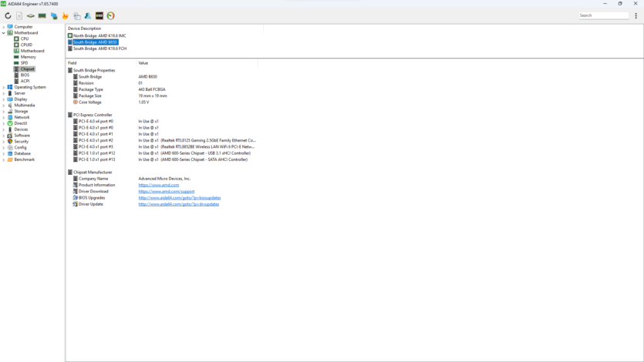Open the Driver Update drvupdates link
The width and height of the screenshot is (644, 362).
tap(179, 204)
